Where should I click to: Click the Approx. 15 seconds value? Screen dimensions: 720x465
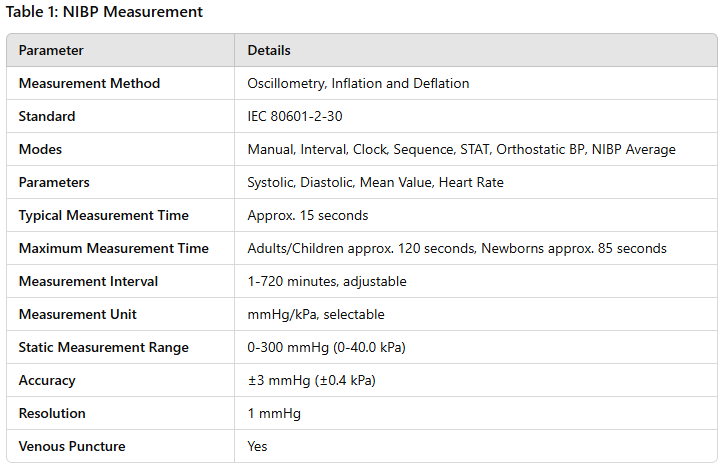click(x=308, y=215)
